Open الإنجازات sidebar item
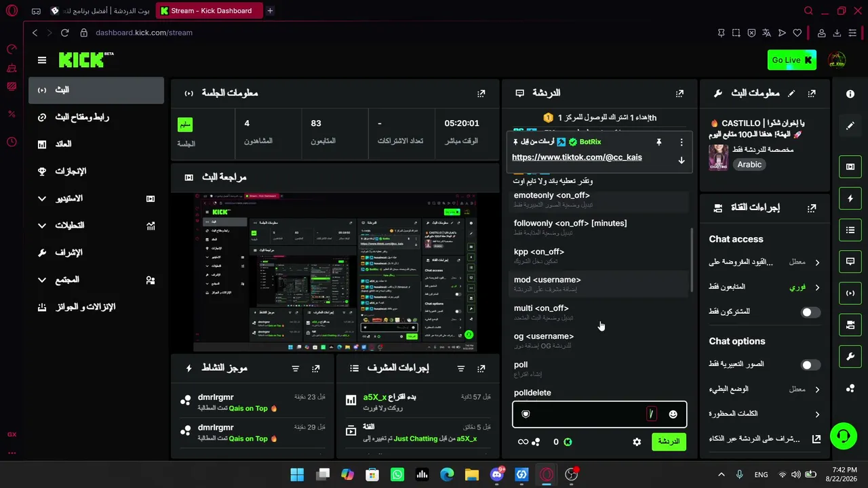This screenshot has width=868, height=488. (x=96, y=171)
